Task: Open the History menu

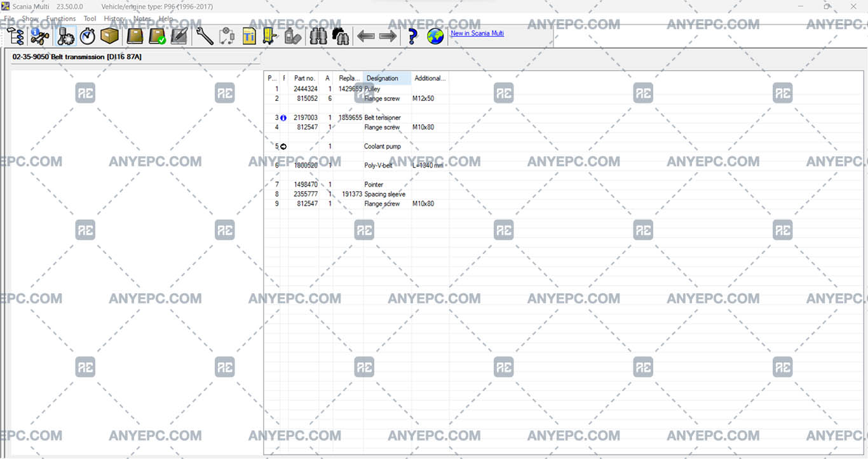Action: (114, 18)
